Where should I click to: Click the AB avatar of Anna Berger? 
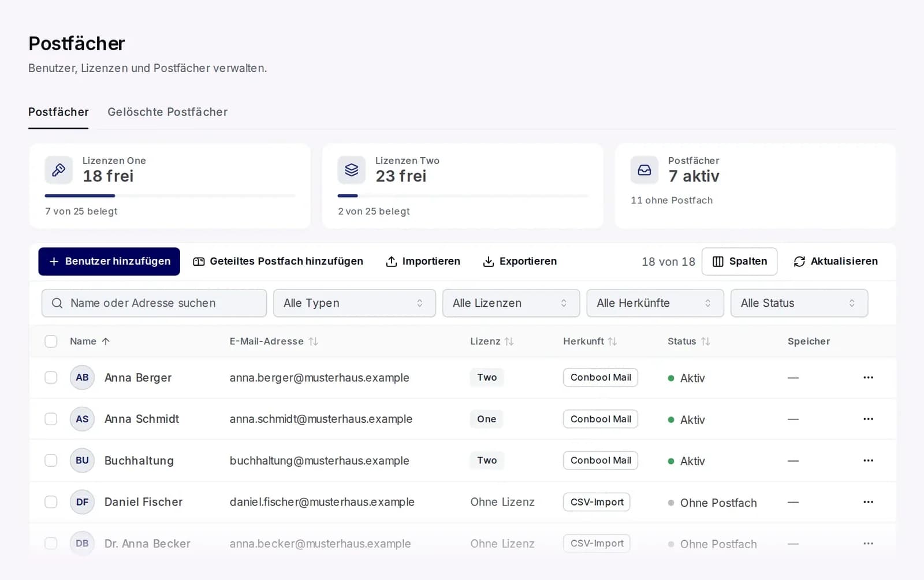[82, 377]
